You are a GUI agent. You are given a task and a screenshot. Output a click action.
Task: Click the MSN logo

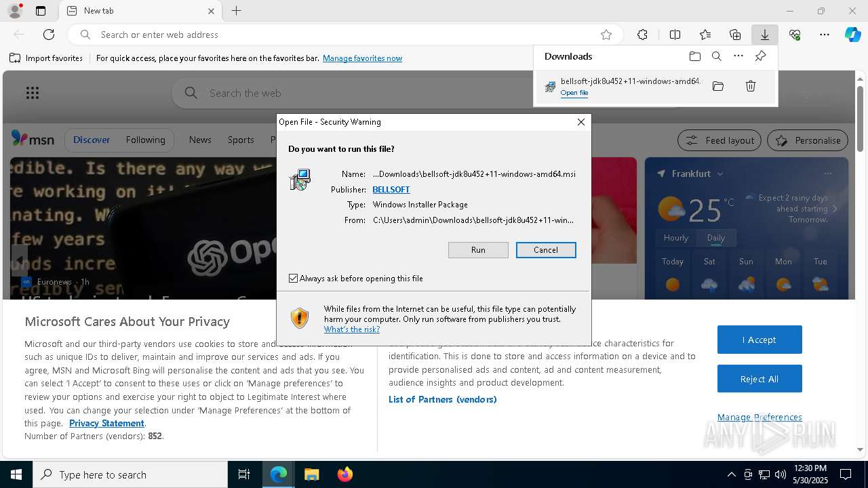point(33,139)
